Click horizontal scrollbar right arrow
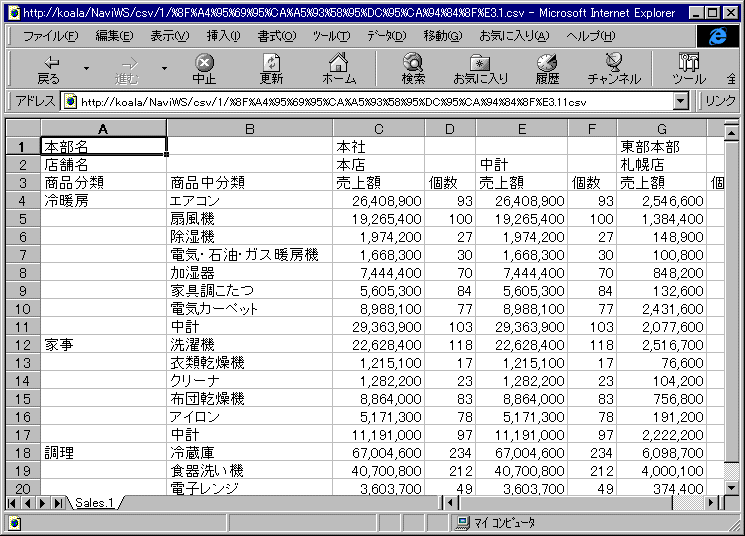Screen dimensions: 745x536 pos(711,503)
